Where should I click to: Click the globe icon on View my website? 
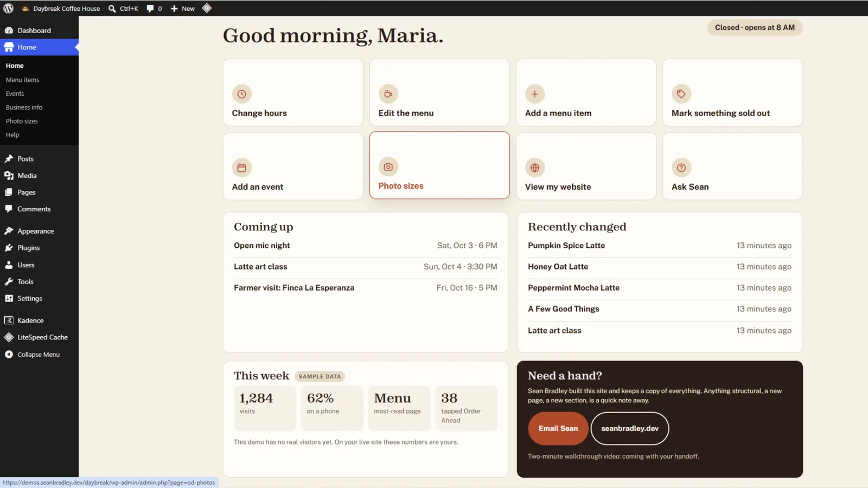point(535,168)
